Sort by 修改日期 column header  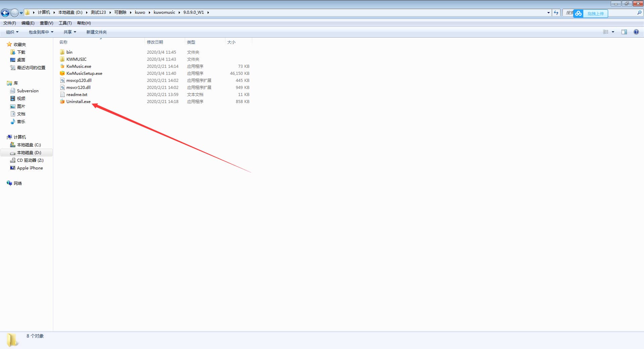tap(155, 42)
